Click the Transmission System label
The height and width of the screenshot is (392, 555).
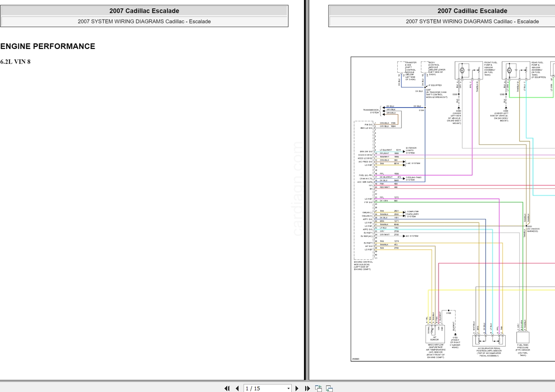point(371,111)
